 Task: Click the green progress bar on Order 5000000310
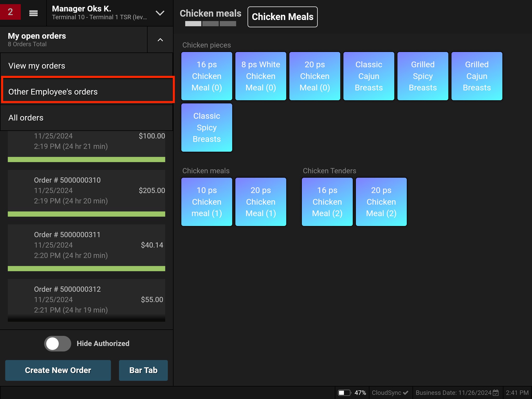click(87, 214)
